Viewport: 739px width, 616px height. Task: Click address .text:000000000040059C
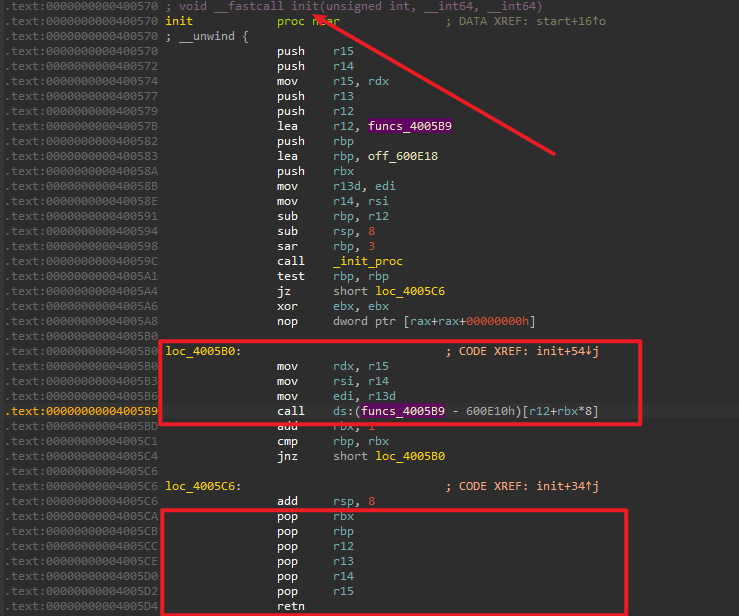tap(82, 261)
